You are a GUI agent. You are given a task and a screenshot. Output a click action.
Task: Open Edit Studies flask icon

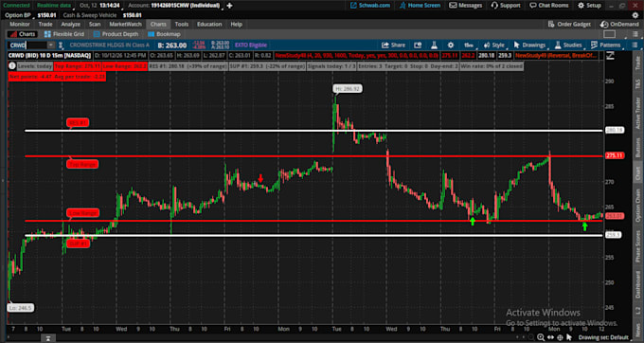[x=434, y=45]
